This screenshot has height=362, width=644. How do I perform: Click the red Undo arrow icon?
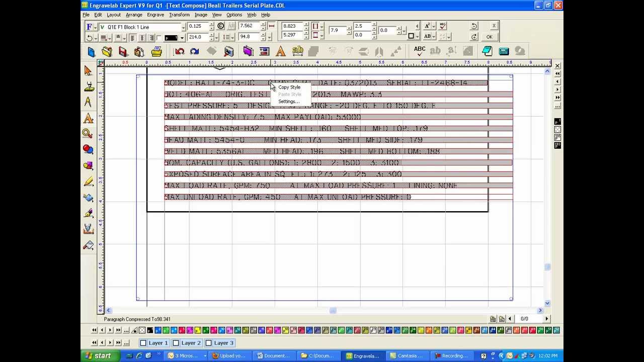[179, 51]
